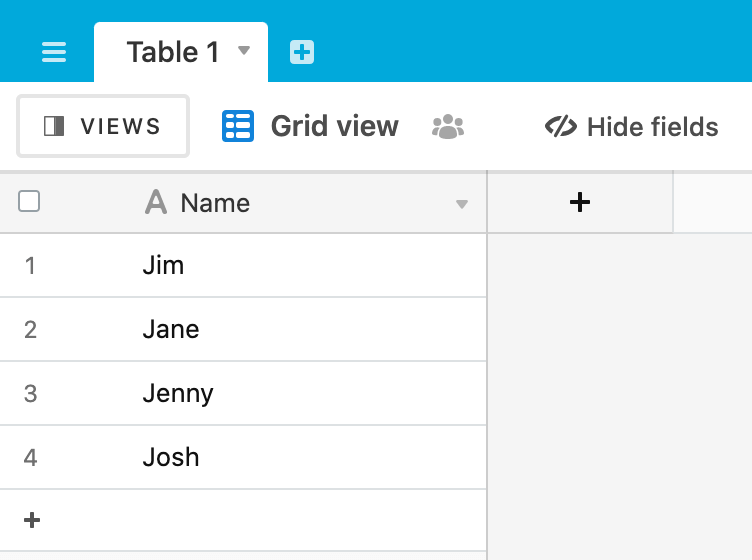Toggle the select-all rows checkbox
This screenshot has width=752, height=560.
coord(29,201)
